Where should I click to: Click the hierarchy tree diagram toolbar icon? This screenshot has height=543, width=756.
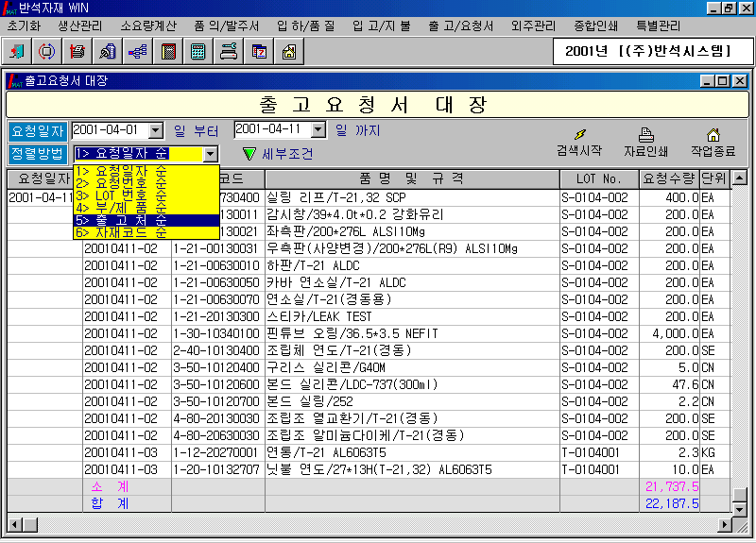click(137, 51)
